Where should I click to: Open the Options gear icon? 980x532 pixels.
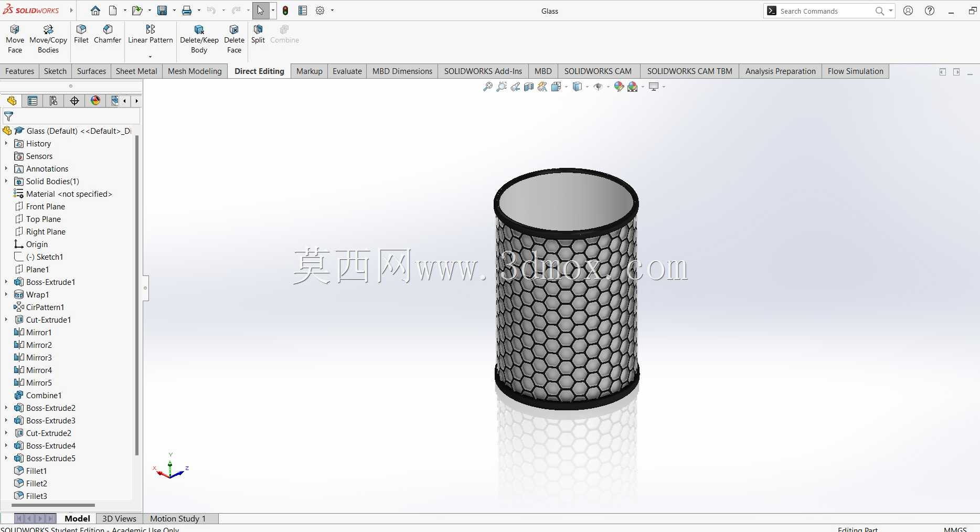320,10
